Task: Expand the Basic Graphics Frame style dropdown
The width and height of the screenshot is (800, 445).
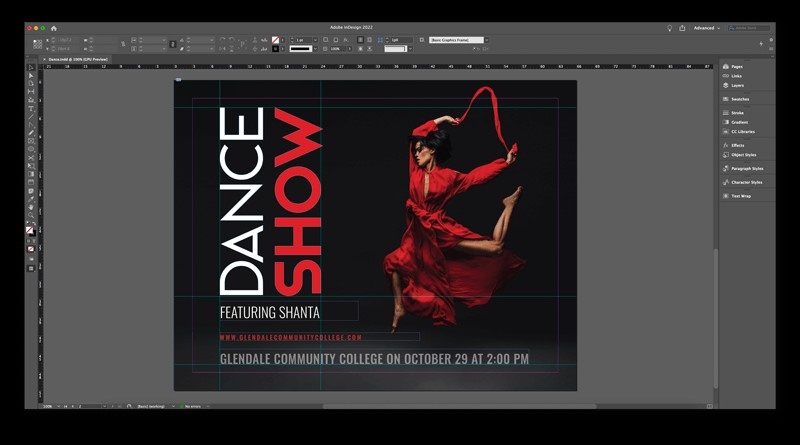Action: 486,40
